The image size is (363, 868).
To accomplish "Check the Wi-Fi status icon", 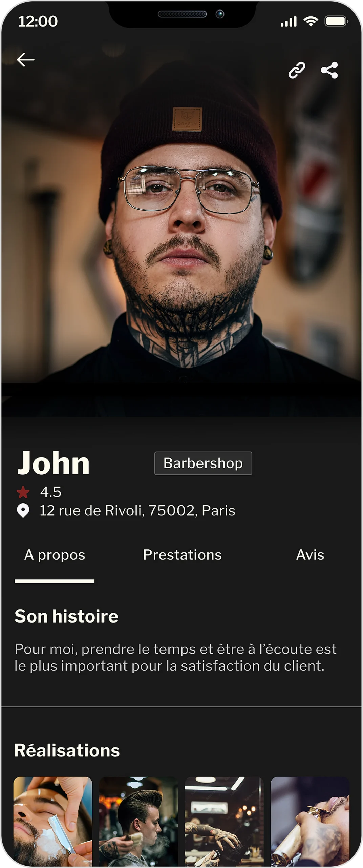I will tap(311, 21).
